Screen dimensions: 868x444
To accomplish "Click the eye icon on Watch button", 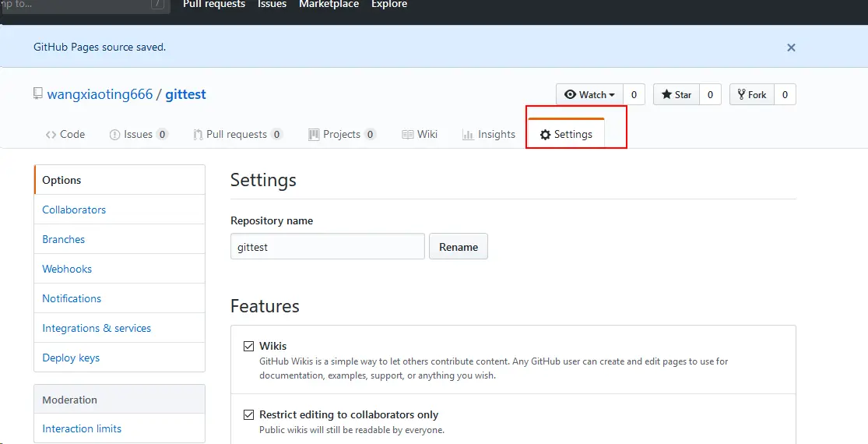I will (570, 95).
